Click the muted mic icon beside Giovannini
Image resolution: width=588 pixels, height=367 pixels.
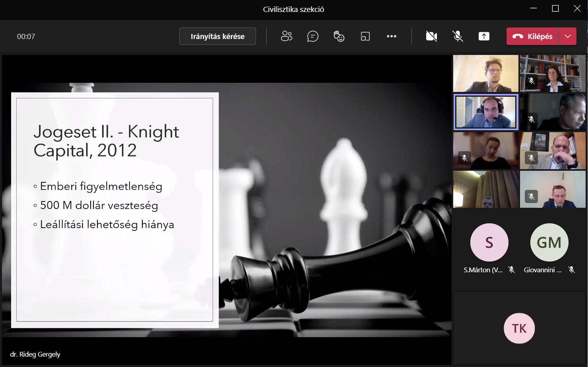tap(571, 270)
